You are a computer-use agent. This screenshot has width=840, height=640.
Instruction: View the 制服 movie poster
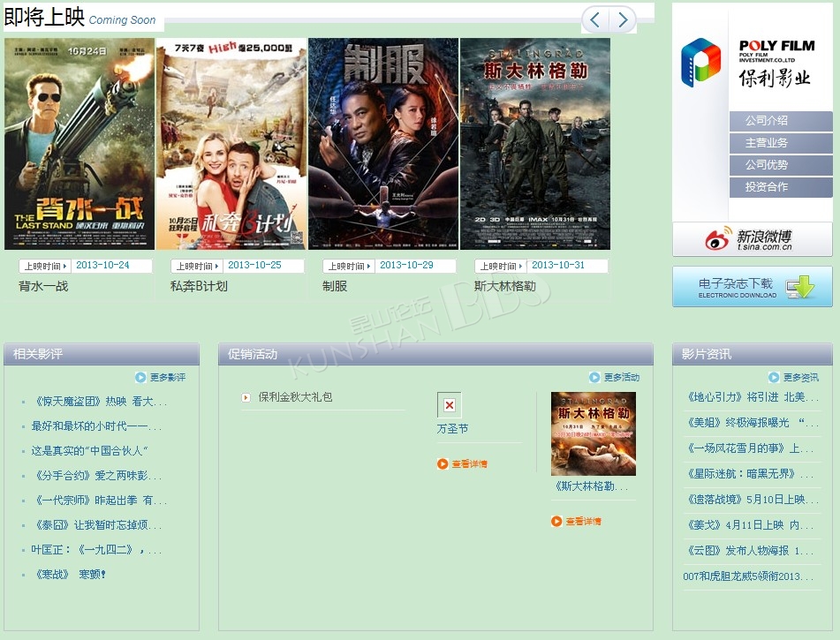[x=383, y=144]
